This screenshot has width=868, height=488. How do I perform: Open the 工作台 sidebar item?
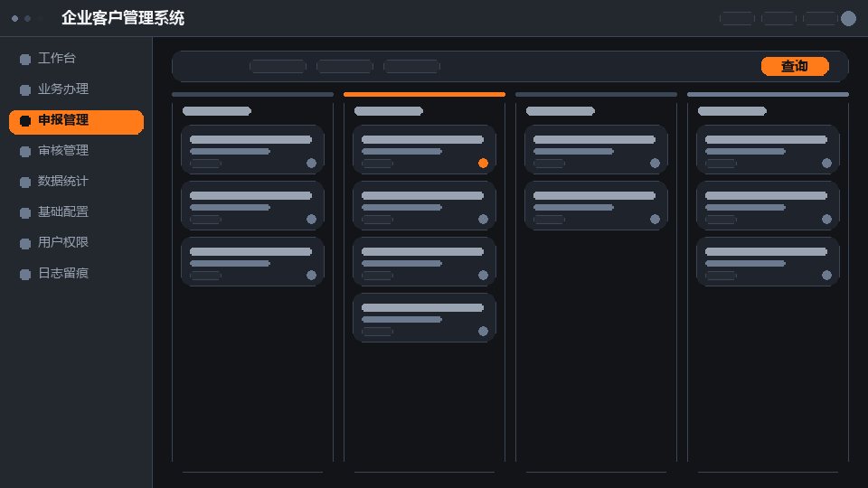[76, 59]
